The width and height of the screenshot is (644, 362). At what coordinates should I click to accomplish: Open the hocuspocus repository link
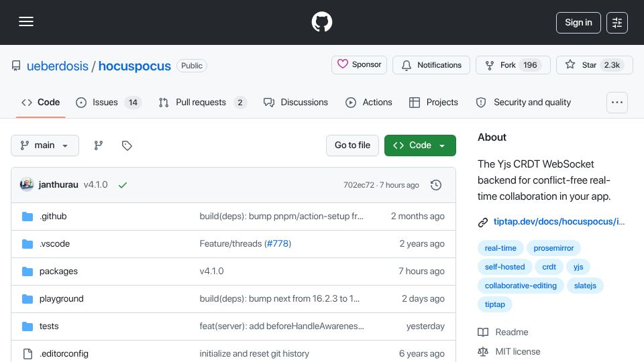tap(134, 66)
